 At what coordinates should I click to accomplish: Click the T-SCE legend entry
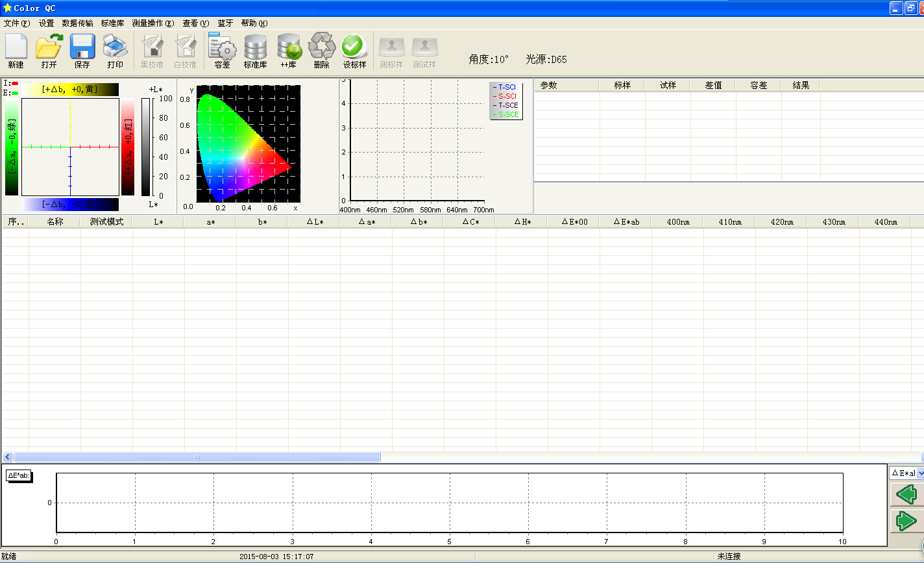click(505, 105)
